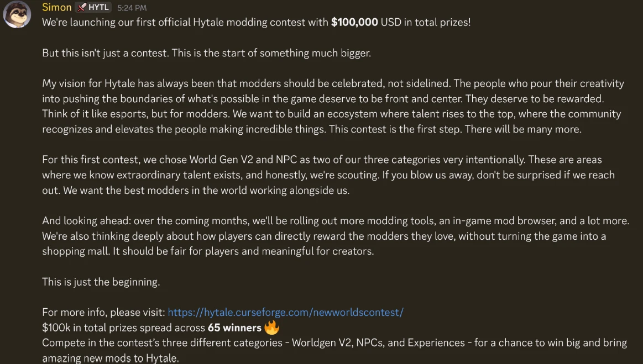Click the last line 'amazing new mods to Hytale.'
This screenshot has width=643, height=364.
tap(111, 358)
